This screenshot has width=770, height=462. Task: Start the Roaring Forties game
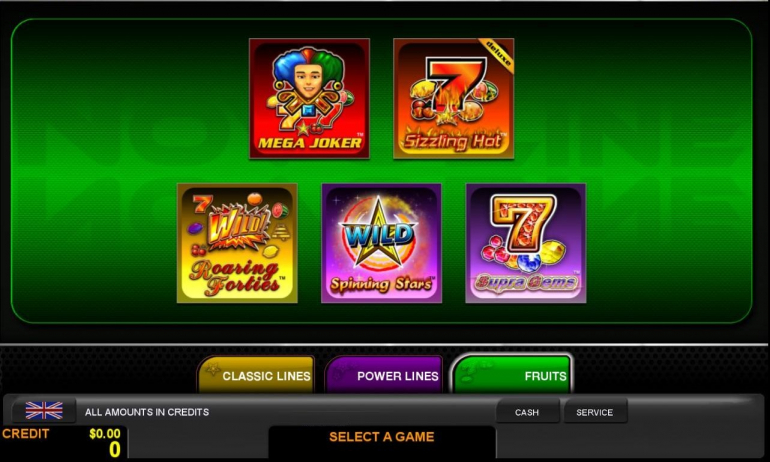237,244
